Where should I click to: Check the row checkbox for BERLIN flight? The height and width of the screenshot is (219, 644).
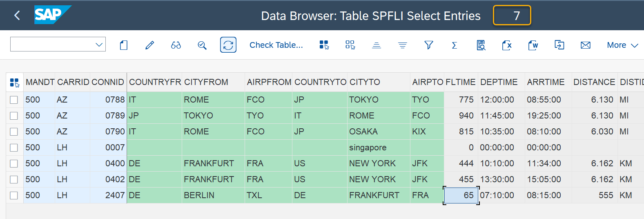tap(14, 195)
